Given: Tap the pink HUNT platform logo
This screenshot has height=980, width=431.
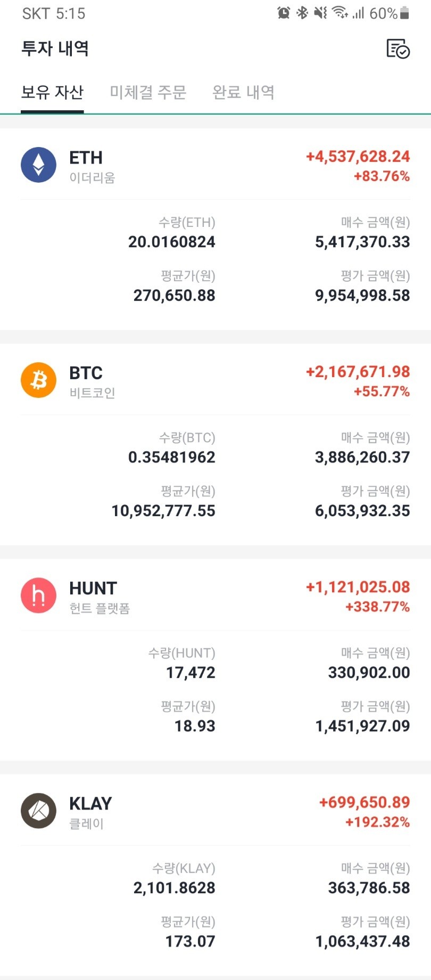Looking at the screenshot, I should click(x=38, y=595).
